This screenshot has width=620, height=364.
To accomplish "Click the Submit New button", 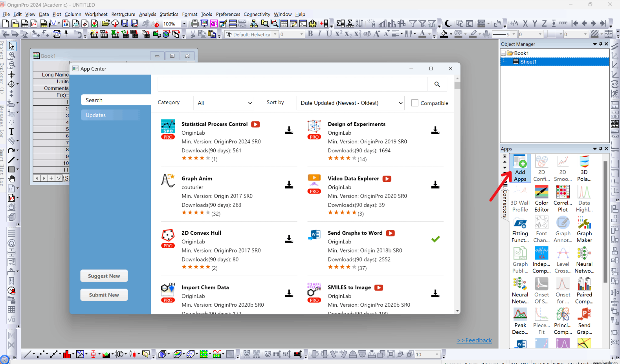I will pos(104,295).
